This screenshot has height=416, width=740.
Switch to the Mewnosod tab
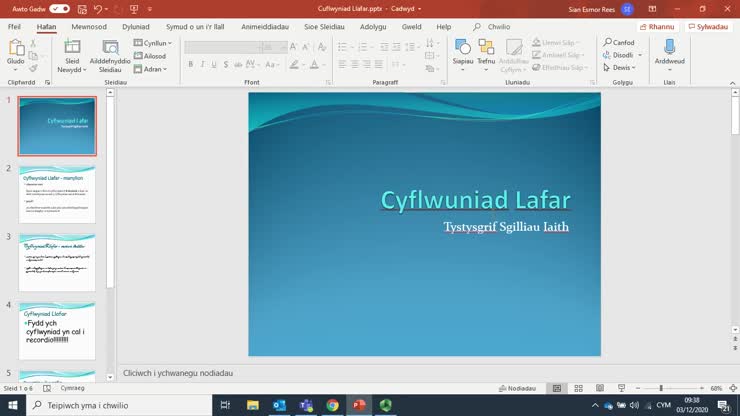89,27
